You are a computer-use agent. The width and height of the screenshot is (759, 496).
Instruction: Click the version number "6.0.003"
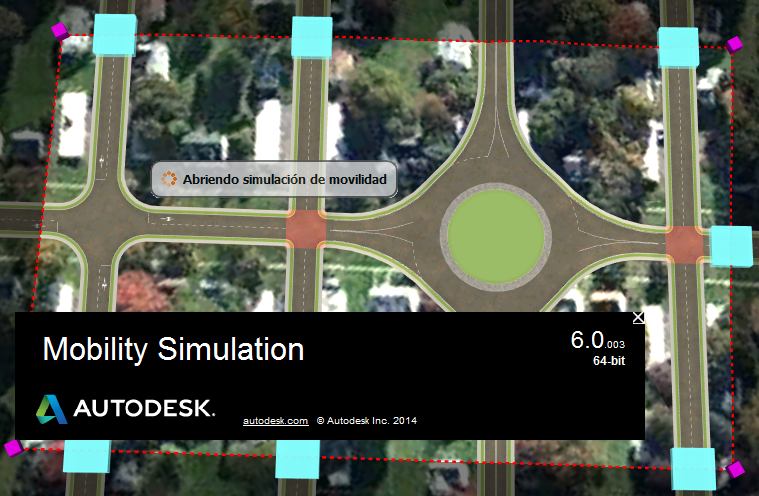[598, 340]
